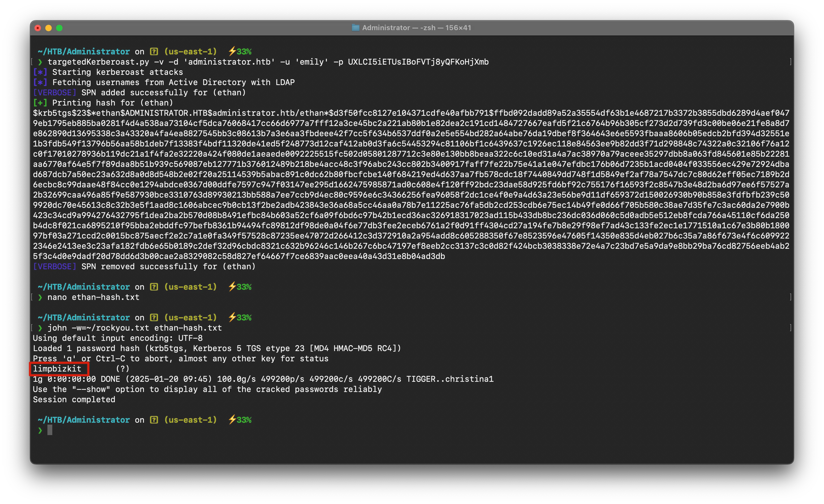Click the emily password 'UXLCI5iETUsIBoFVTj8yQFKoHjXmb'
This screenshot has height=504, width=824.
pos(418,62)
